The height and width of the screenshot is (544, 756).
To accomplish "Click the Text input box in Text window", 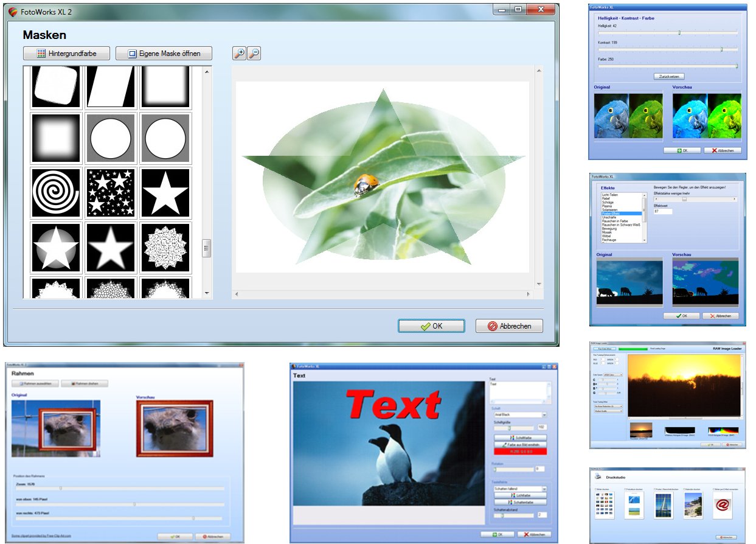I will click(520, 392).
